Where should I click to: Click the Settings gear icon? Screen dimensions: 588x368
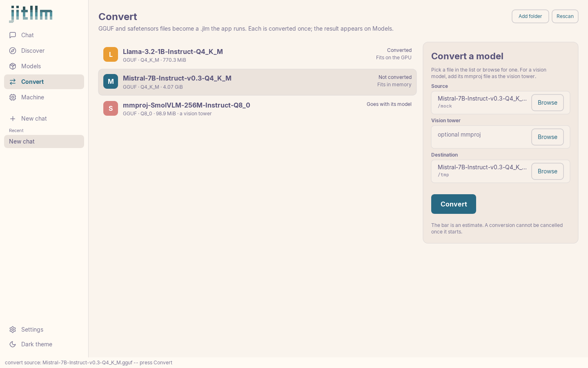click(x=13, y=330)
